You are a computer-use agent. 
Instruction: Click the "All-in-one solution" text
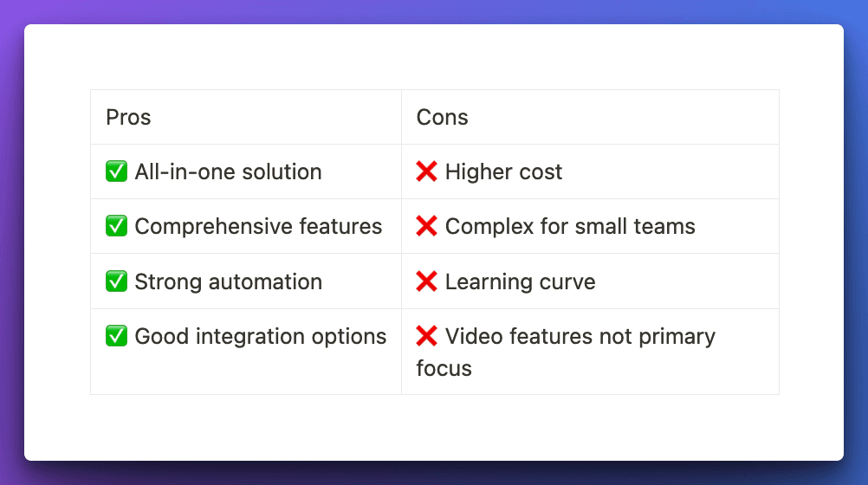[x=228, y=172]
